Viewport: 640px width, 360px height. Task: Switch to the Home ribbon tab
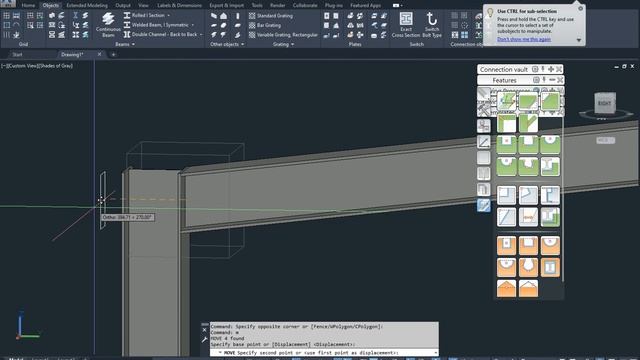pyautogui.click(x=28, y=5)
